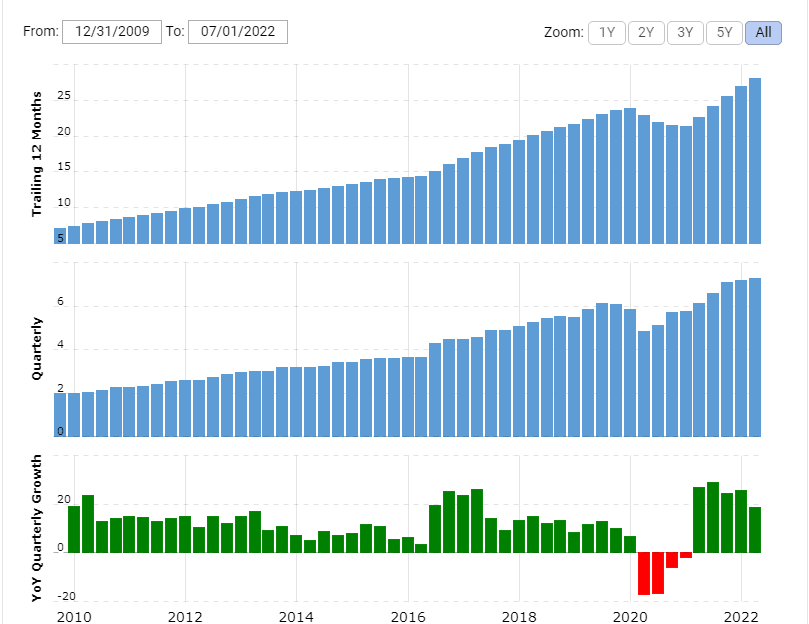Select the first green bar in YoY chart

(74, 529)
